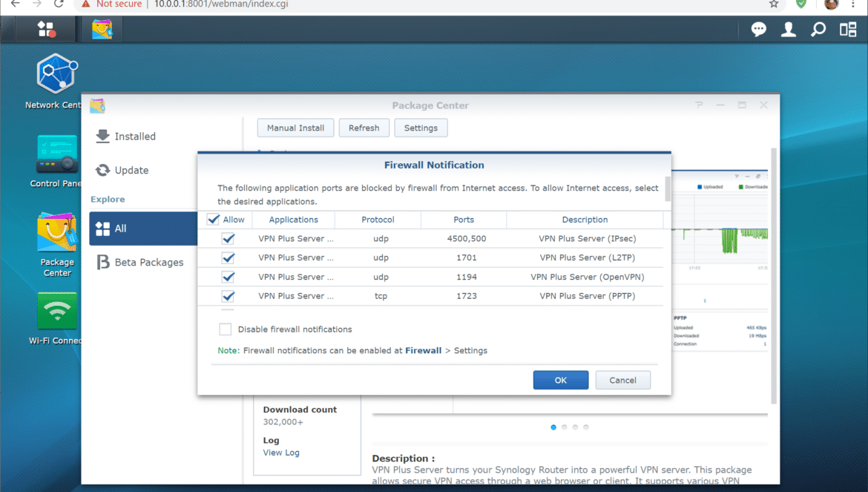Cancel the Firewall Notification dialog

coord(622,380)
